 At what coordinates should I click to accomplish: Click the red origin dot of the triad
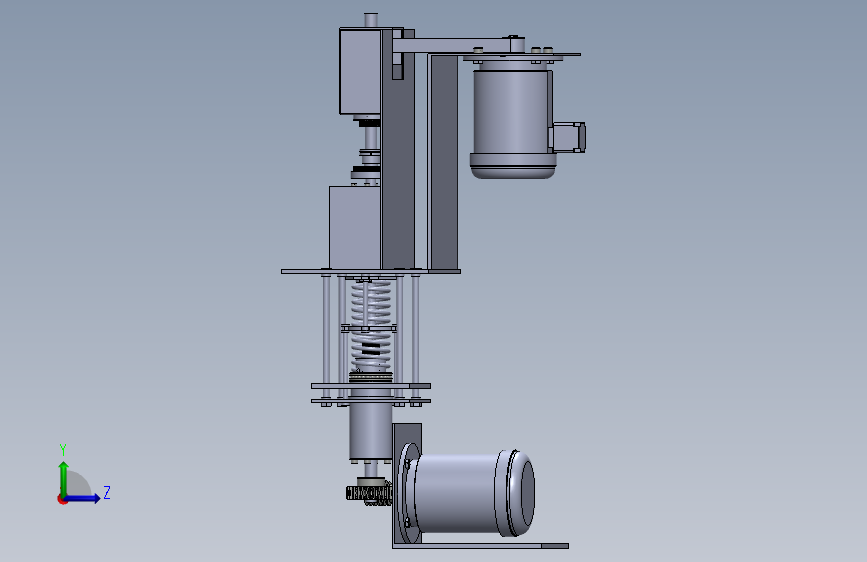pyautogui.click(x=62, y=499)
